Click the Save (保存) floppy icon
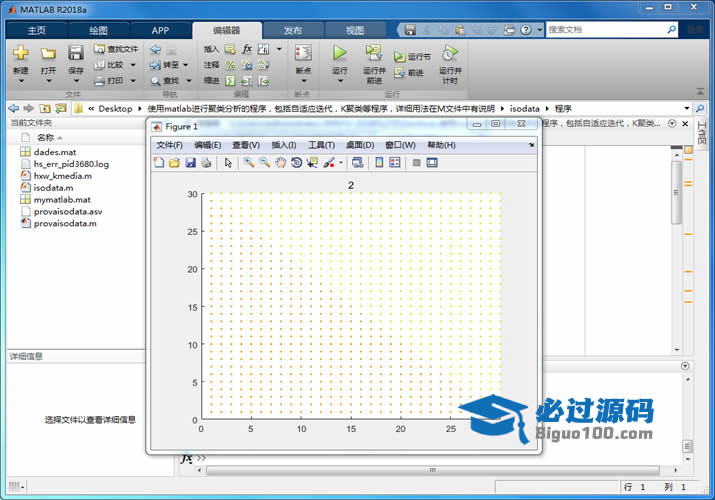The height and width of the screenshot is (500, 715). tap(76, 53)
